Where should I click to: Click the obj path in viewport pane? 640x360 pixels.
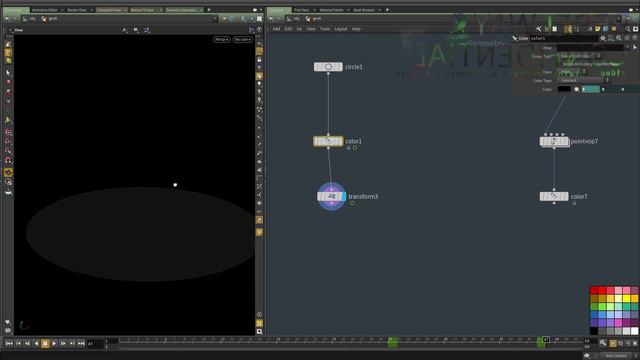tap(30, 19)
